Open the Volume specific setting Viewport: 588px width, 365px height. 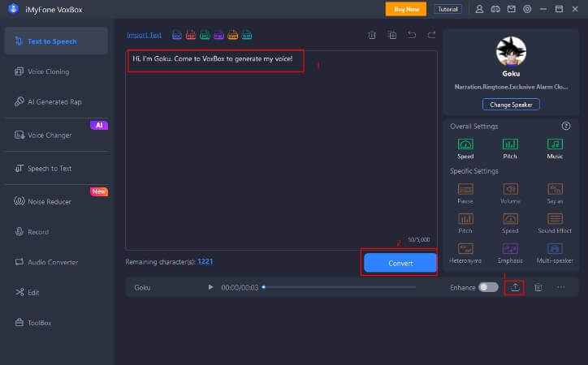click(x=510, y=194)
